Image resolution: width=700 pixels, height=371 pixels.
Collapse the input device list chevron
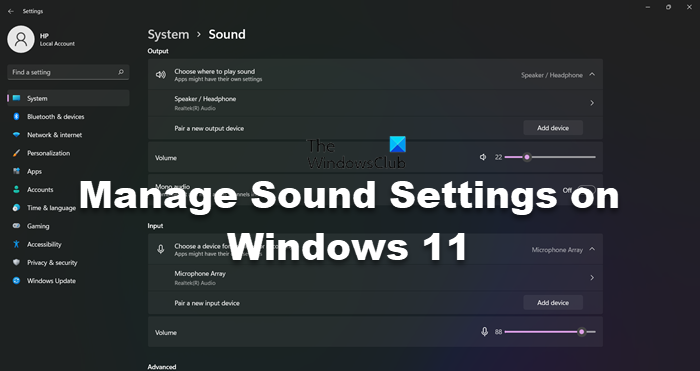click(x=592, y=249)
